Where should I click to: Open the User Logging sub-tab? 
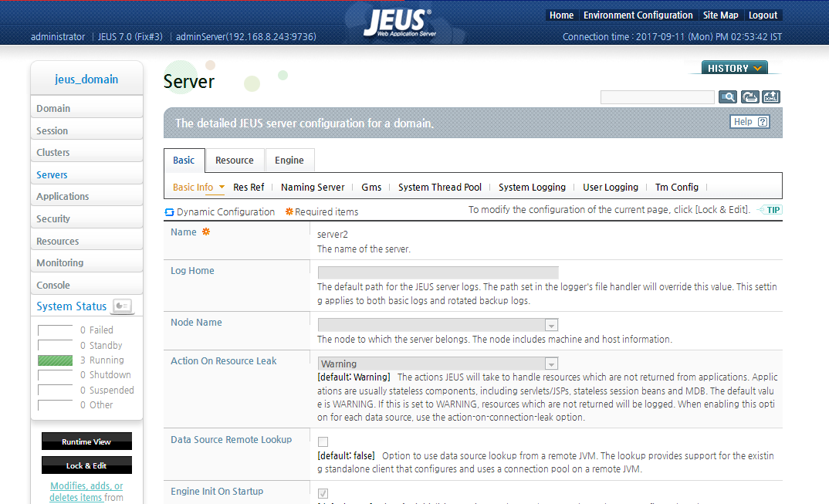pos(610,188)
